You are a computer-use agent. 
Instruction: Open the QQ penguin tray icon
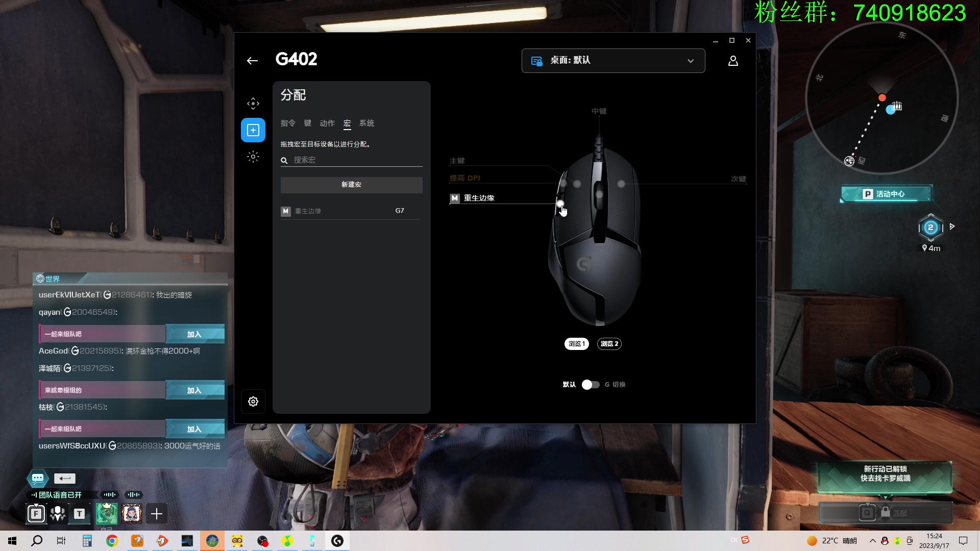click(885, 541)
